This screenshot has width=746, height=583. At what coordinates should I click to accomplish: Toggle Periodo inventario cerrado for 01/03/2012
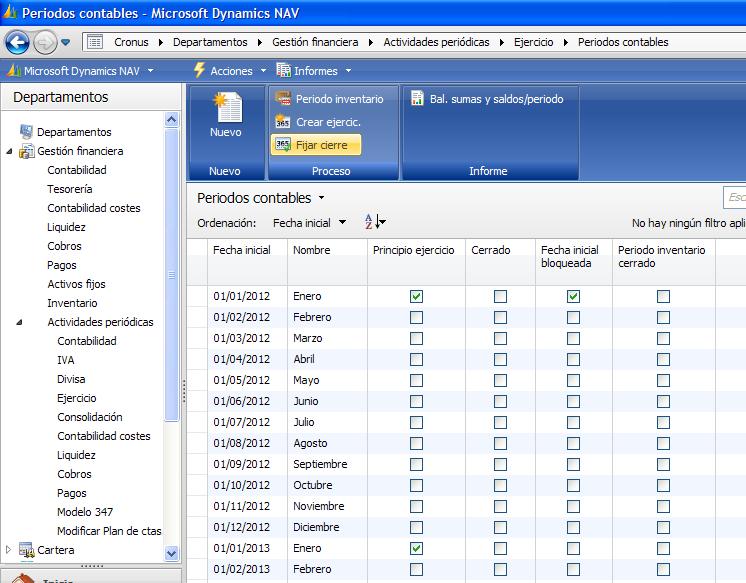[663, 338]
